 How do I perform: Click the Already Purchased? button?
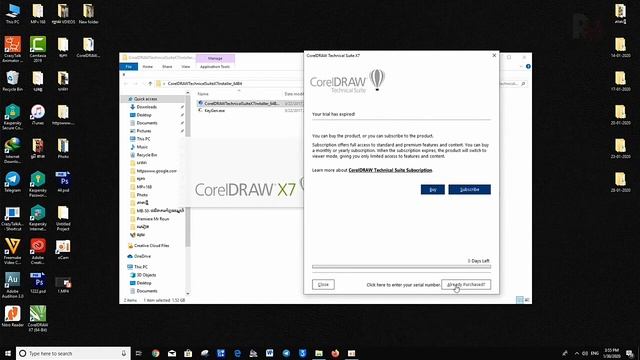pos(466,284)
